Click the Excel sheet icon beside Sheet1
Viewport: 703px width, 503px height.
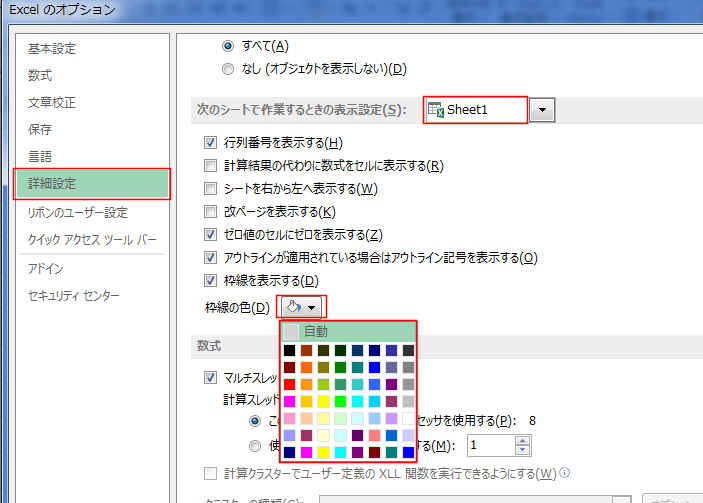[x=435, y=110]
